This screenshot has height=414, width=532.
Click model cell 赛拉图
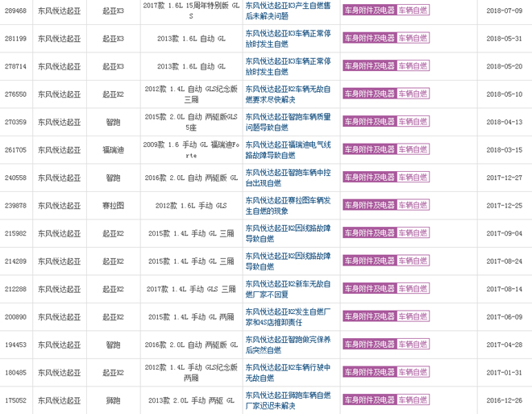point(114,206)
